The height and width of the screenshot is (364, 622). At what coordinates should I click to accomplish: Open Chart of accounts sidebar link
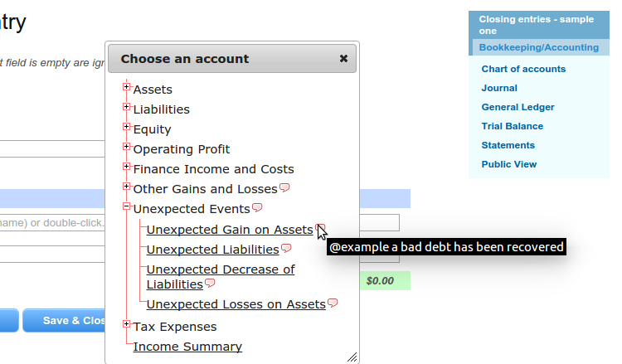coord(523,69)
